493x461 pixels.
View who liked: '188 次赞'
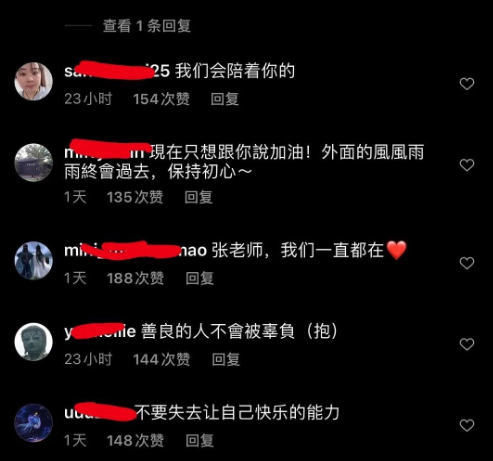(135, 278)
